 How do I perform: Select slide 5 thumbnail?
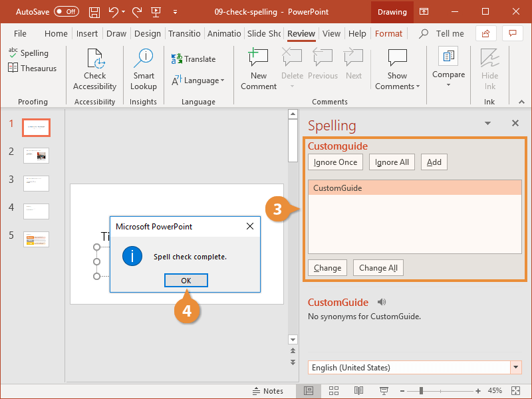37,239
